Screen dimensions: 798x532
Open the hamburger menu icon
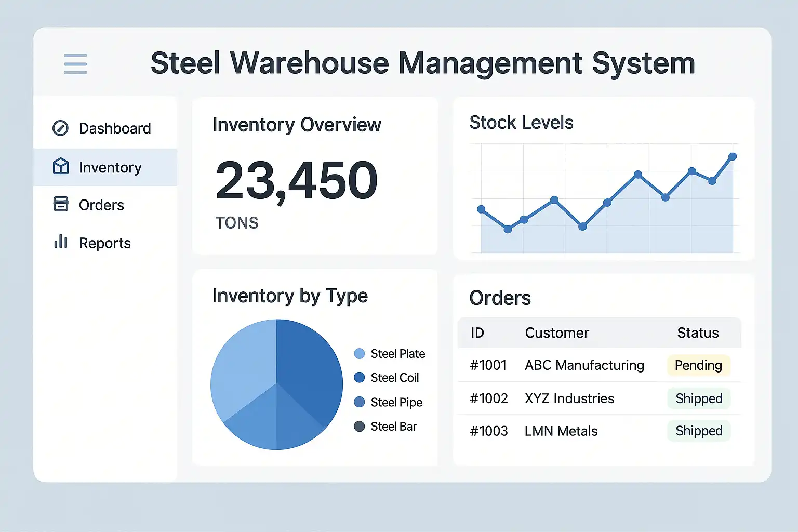(75, 64)
